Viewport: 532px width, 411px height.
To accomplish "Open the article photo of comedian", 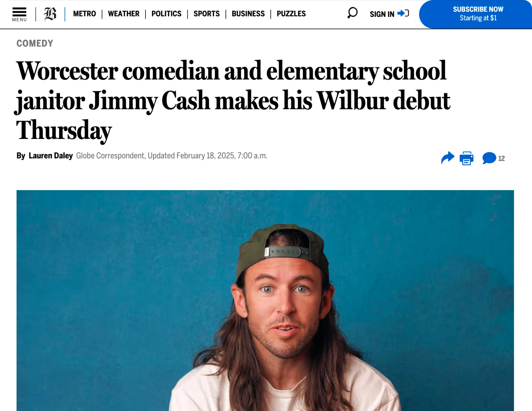I will point(265,300).
